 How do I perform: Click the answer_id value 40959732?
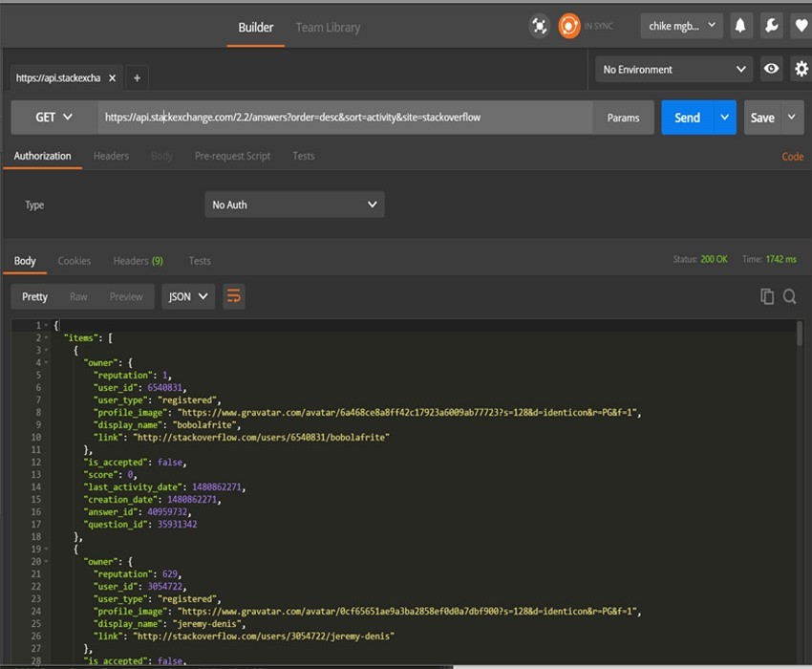coord(167,512)
